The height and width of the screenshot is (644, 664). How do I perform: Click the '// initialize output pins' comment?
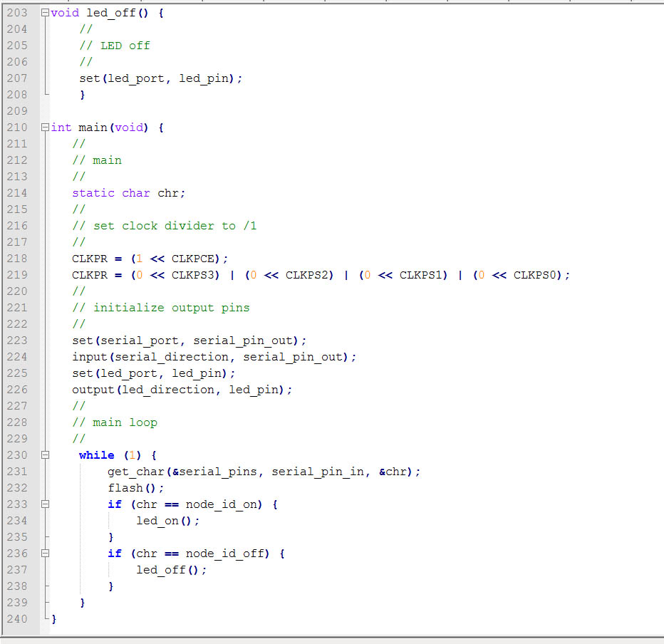pos(161,308)
